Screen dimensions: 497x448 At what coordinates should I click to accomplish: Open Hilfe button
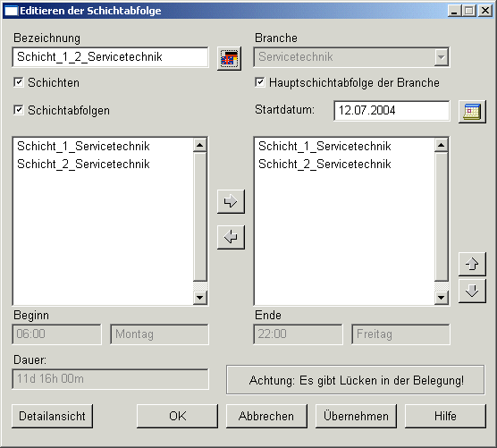(x=445, y=416)
